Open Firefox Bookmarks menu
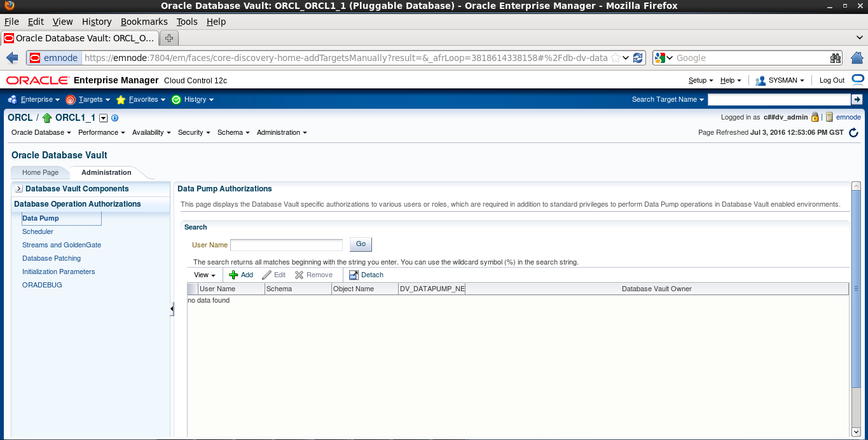 (x=144, y=22)
